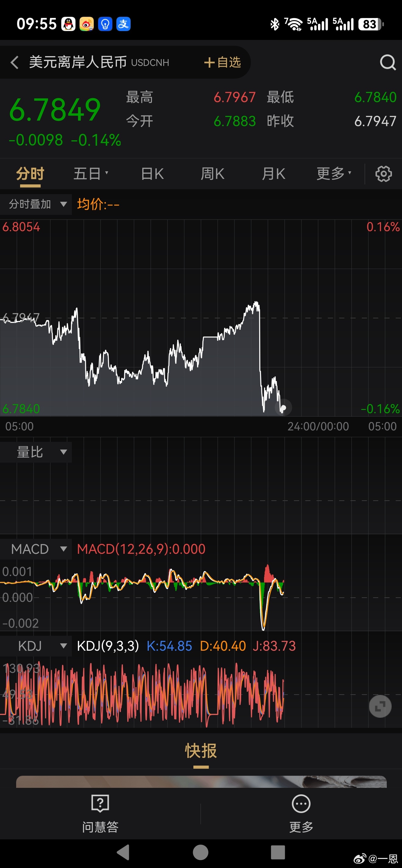Open the MACD indicator dropdown

coord(36,549)
